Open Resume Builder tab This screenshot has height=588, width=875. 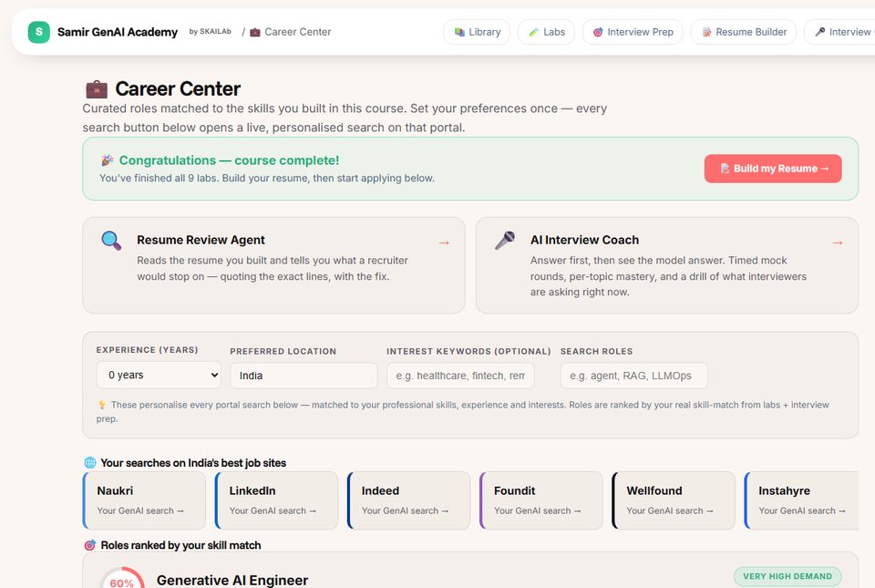tap(744, 32)
